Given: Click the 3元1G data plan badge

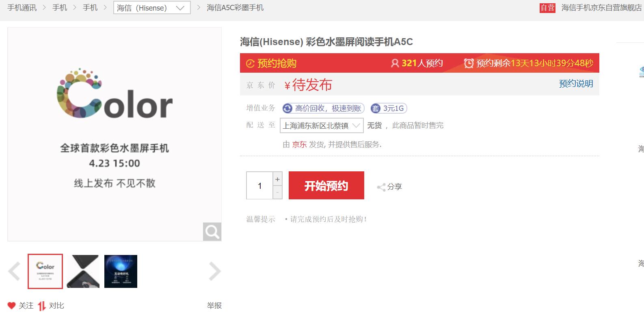Looking at the screenshot, I should tap(389, 108).
